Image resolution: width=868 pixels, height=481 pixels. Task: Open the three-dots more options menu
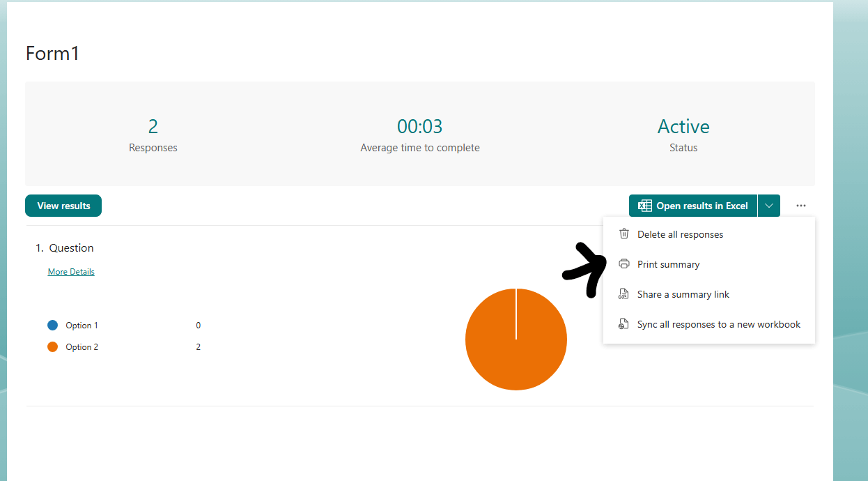pos(801,206)
